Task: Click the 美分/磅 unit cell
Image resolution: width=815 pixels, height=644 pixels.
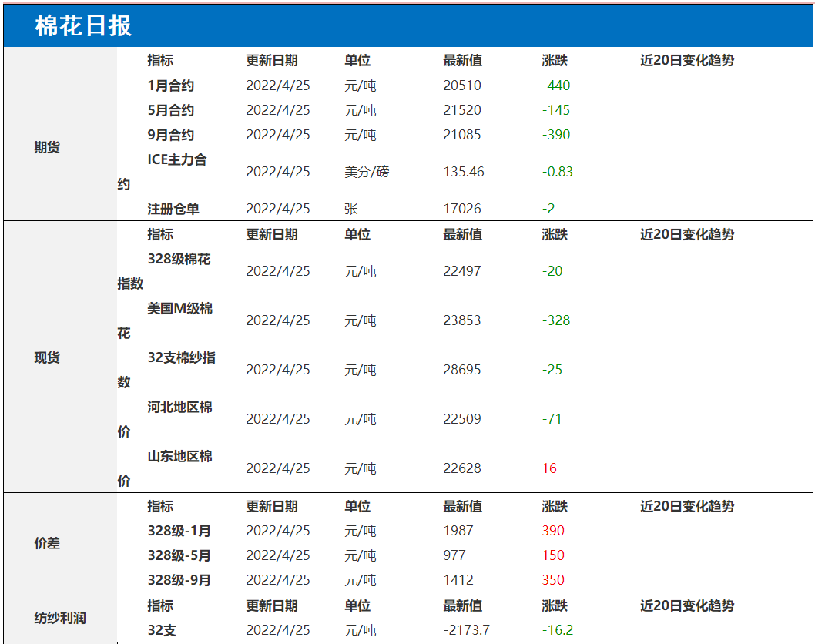Action: pyautogui.click(x=367, y=172)
